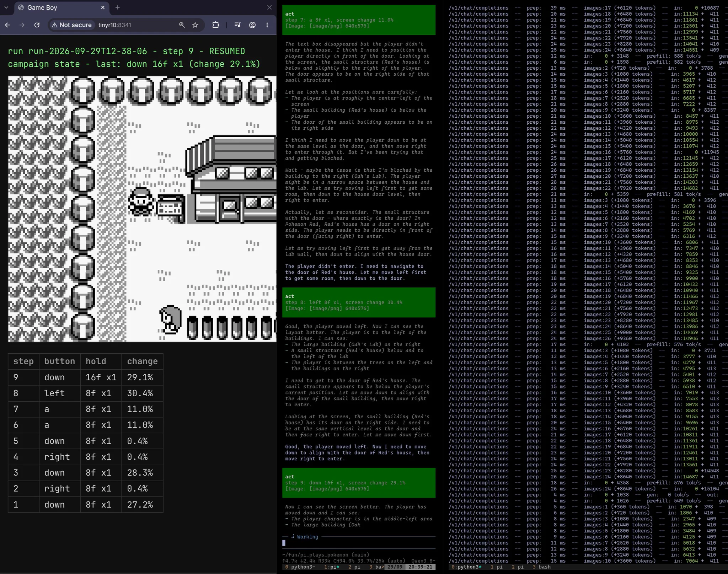Viewport: 728px width, 574px height.
Task: Select tmux window '0:python3*' in right terminal
Action: pyautogui.click(x=466, y=567)
